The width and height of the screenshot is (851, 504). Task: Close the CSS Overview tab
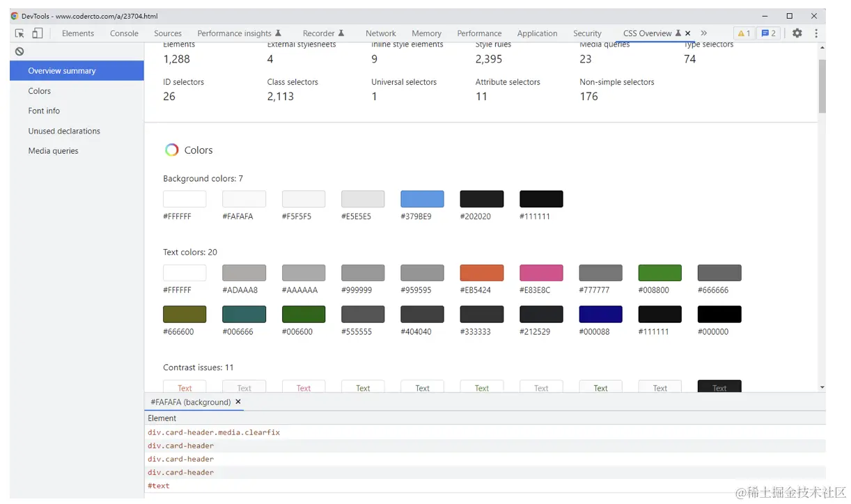pyautogui.click(x=688, y=33)
